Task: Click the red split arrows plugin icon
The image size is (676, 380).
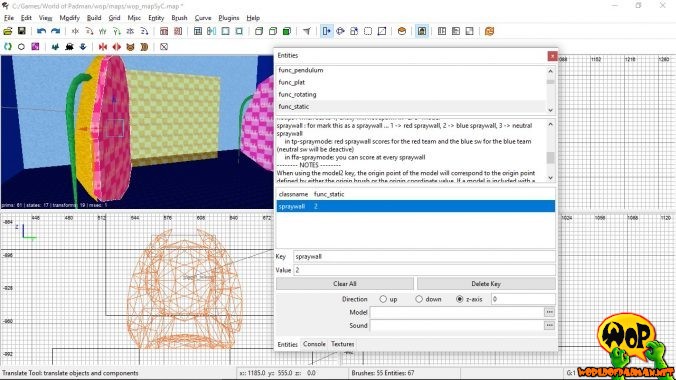Action: [116, 47]
